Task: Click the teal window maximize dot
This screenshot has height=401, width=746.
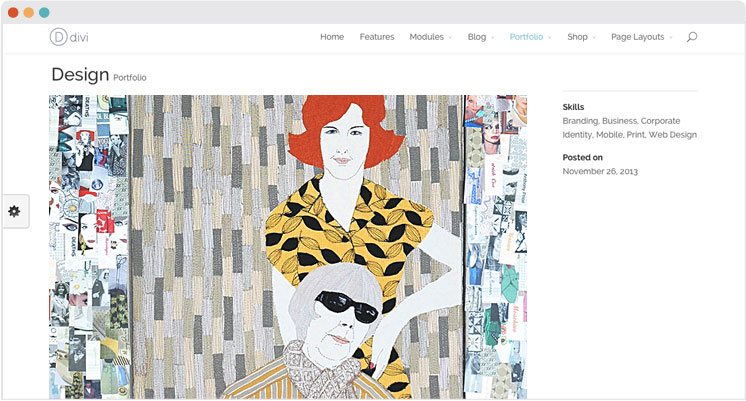Action: tap(44, 12)
